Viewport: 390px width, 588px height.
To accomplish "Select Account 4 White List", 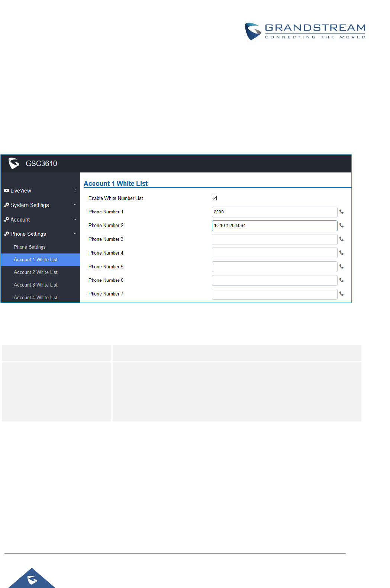I will tap(41, 297).
